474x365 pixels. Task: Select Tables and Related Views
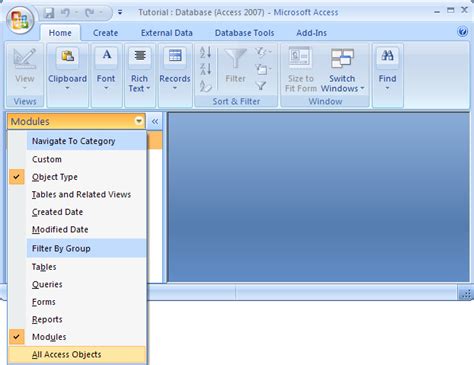pos(77,194)
